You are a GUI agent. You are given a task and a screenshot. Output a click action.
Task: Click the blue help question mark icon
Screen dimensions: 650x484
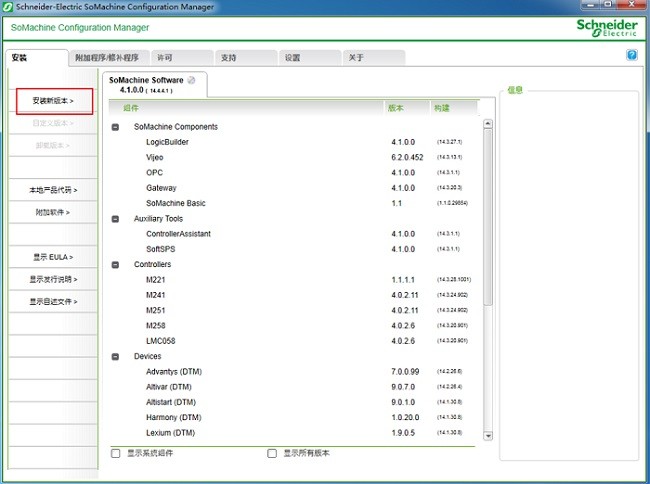click(x=632, y=56)
